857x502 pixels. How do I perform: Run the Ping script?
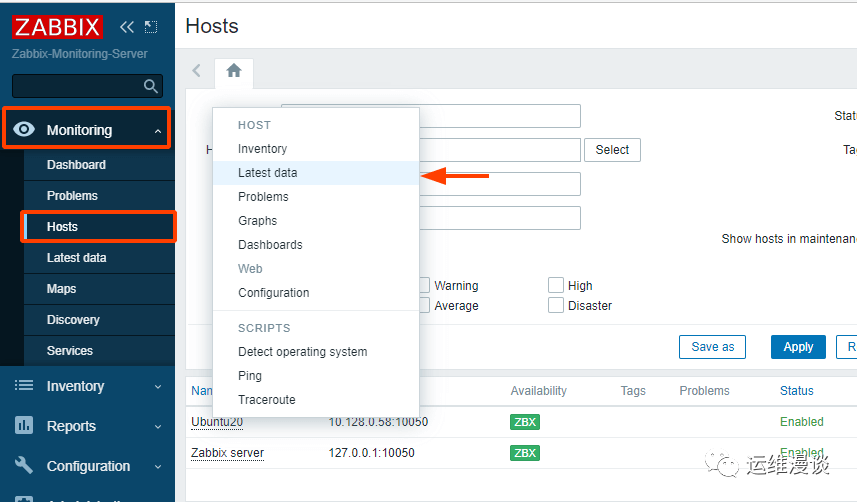316,376
